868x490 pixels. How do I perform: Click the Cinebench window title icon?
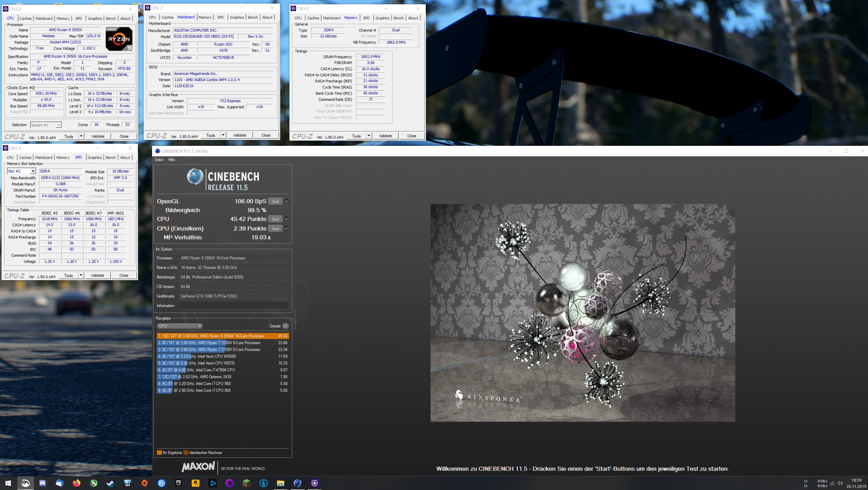tap(157, 151)
